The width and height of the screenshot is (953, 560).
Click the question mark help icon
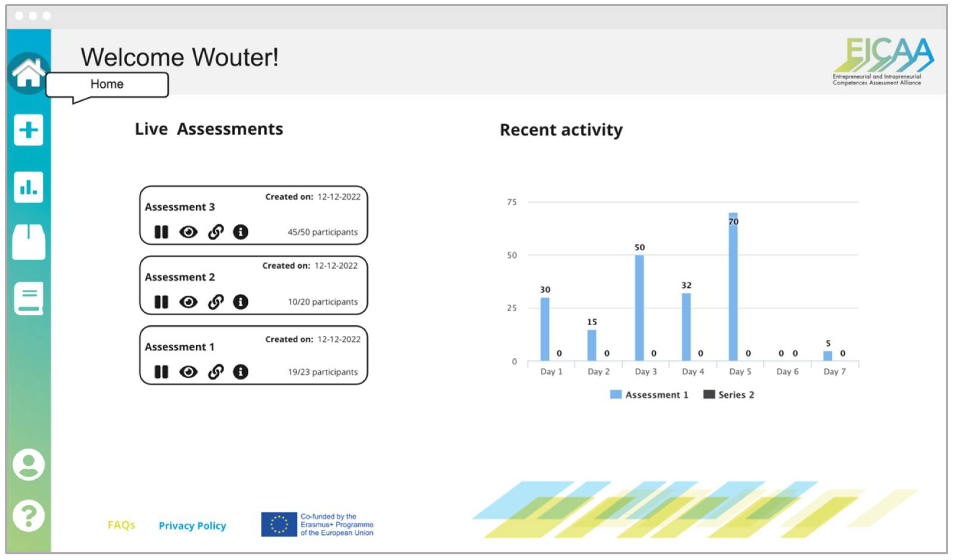coord(28,516)
